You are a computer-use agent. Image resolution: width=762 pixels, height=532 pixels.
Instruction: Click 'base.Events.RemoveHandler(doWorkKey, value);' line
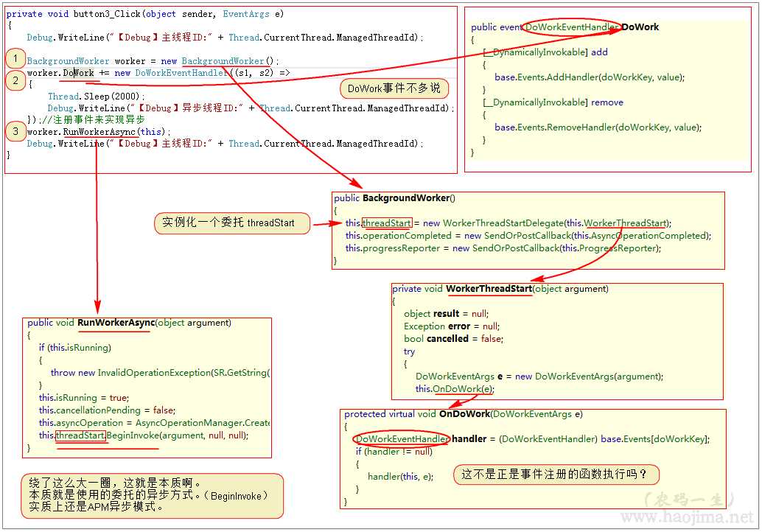click(598, 127)
